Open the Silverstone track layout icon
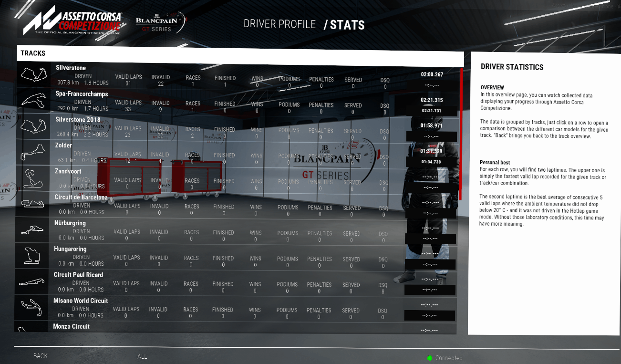This screenshot has height=364, width=621. pos(33,74)
